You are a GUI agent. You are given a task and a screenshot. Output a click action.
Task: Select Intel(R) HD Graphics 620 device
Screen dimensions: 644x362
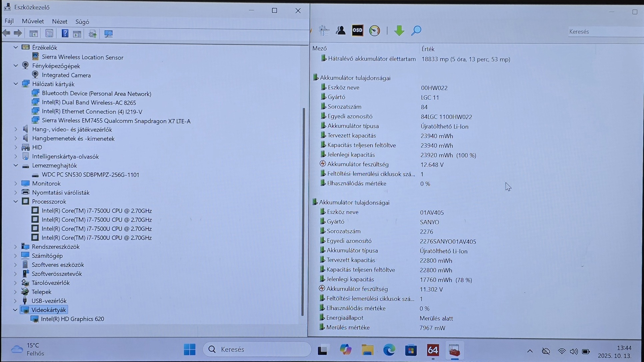pyautogui.click(x=72, y=319)
